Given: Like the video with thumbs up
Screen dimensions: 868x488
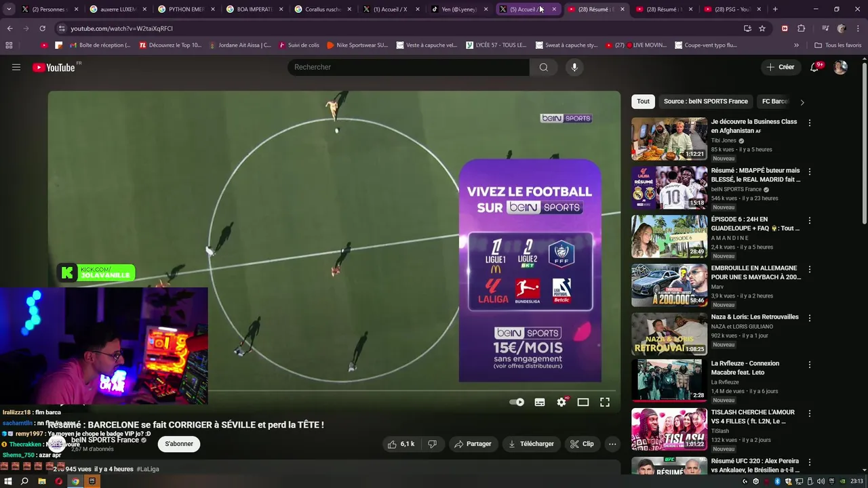Looking at the screenshot, I should click(400, 444).
